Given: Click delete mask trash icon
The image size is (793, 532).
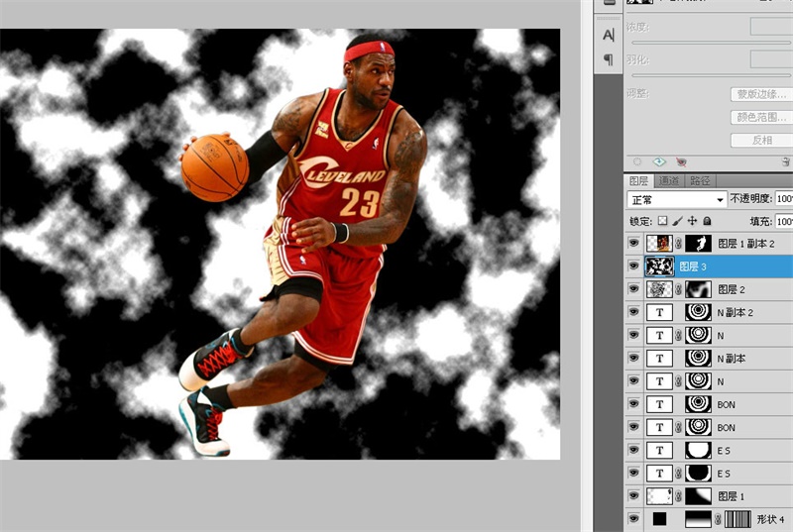Looking at the screenshot, I should click(785, 161).
